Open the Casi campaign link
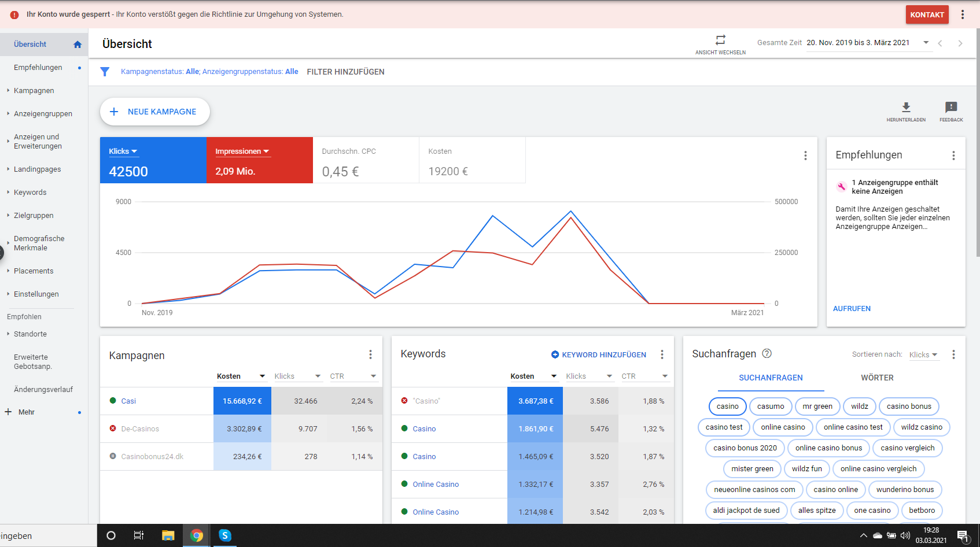This screenshot has width=980, height=547. 128,401
